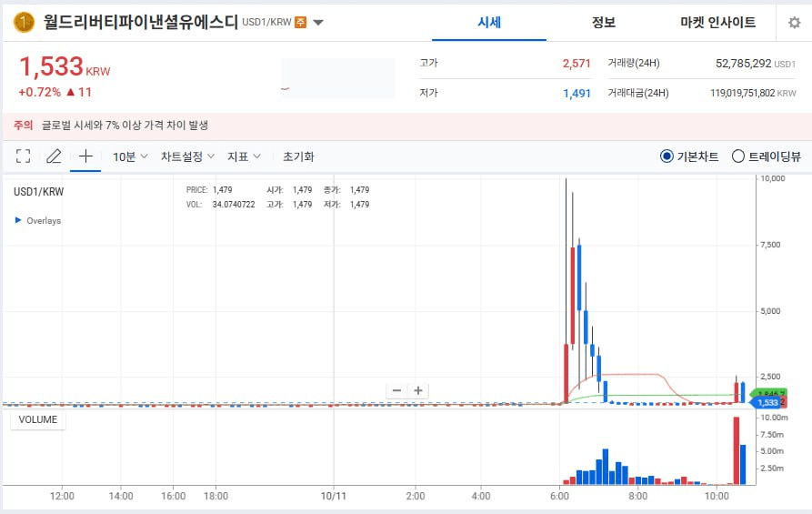Viewport: 812px width, 514px height.
Task: Zoom out chart with minus button
Action: pyautogui.click(x=396, y=391)
